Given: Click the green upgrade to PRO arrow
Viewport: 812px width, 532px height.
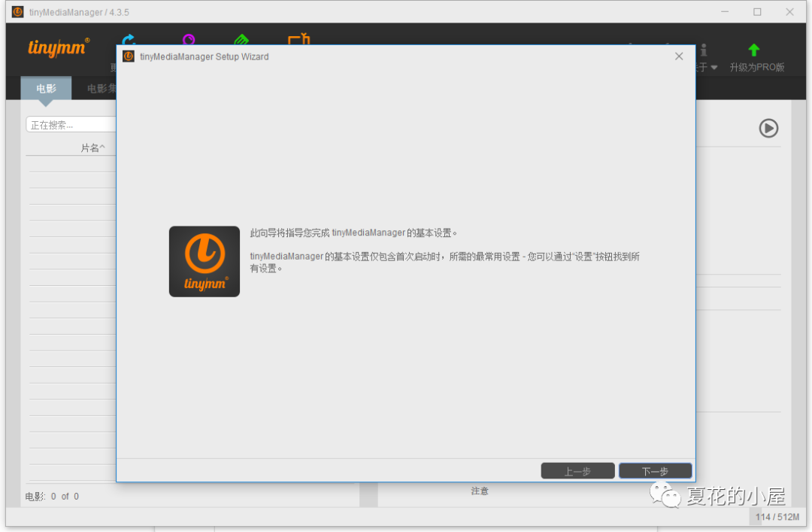Looking at the screenshot, I should pyautogui.click(x=753, y=50).
